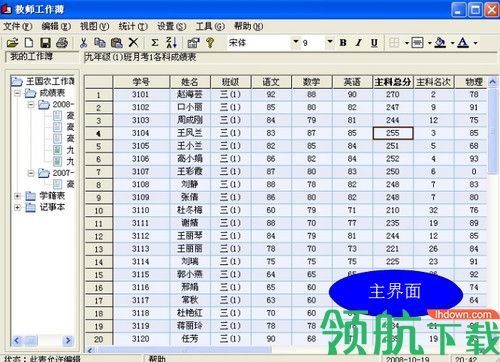This screenshot has height=362, width=500.
Task: Paste with the clipboard icon
Action: pyautogui.click(x=117, y=43)
